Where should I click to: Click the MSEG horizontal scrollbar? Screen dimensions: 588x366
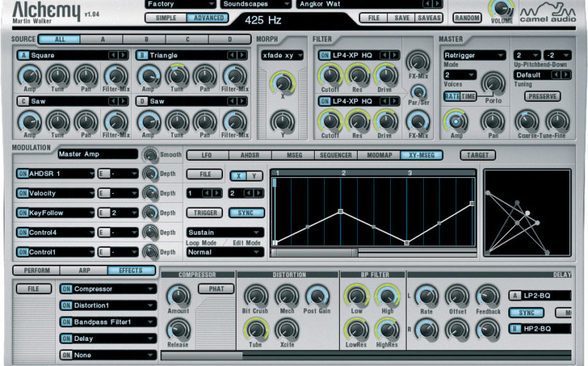pos(315,253)
